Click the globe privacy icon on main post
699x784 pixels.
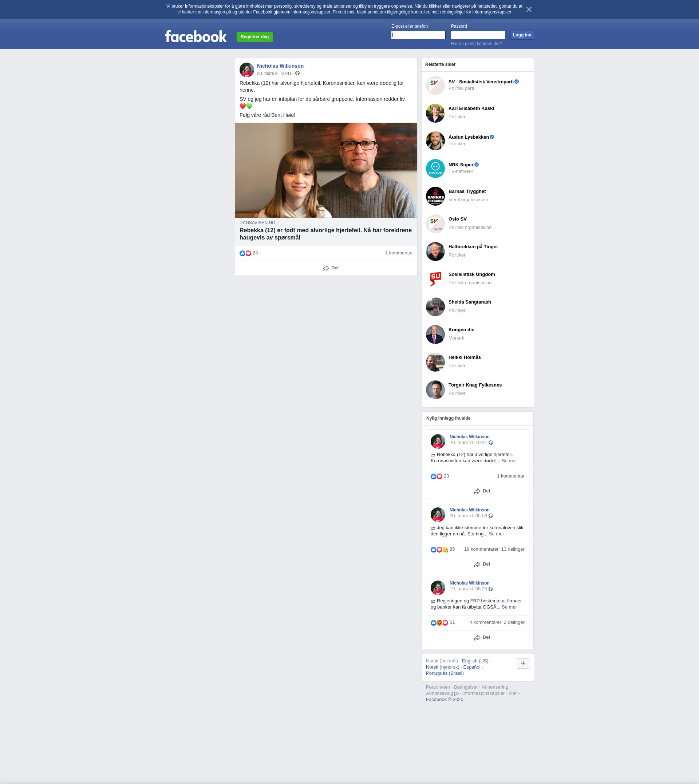[297, 73]
